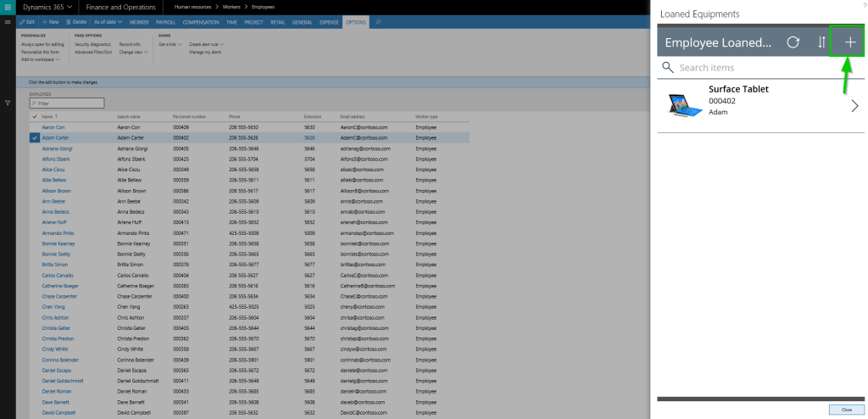
Task: Sort the loaned equipment list
Action: 821,43
